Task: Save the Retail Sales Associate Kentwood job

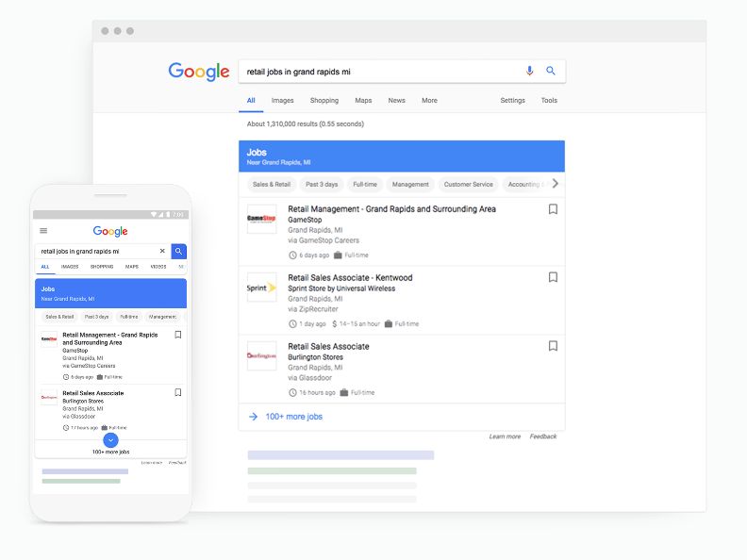Action: 553,277
